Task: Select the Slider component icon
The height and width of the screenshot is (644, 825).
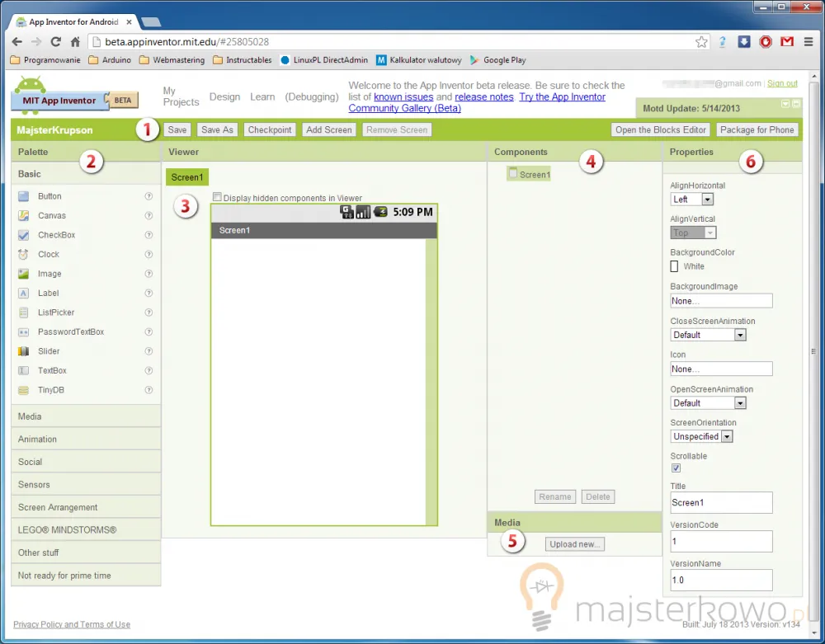Action: 23,351
